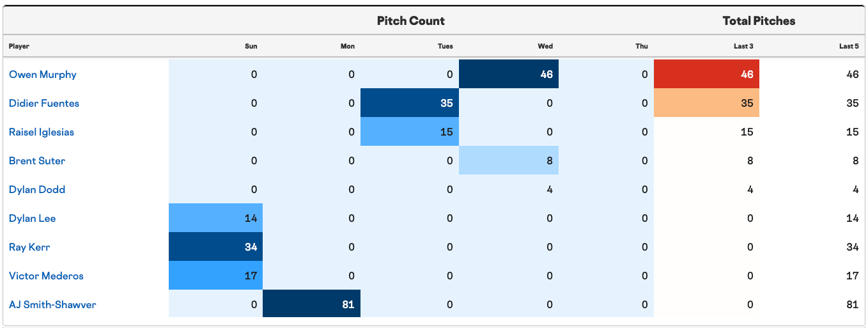Select red Last 3 cell showing 46

707,74
